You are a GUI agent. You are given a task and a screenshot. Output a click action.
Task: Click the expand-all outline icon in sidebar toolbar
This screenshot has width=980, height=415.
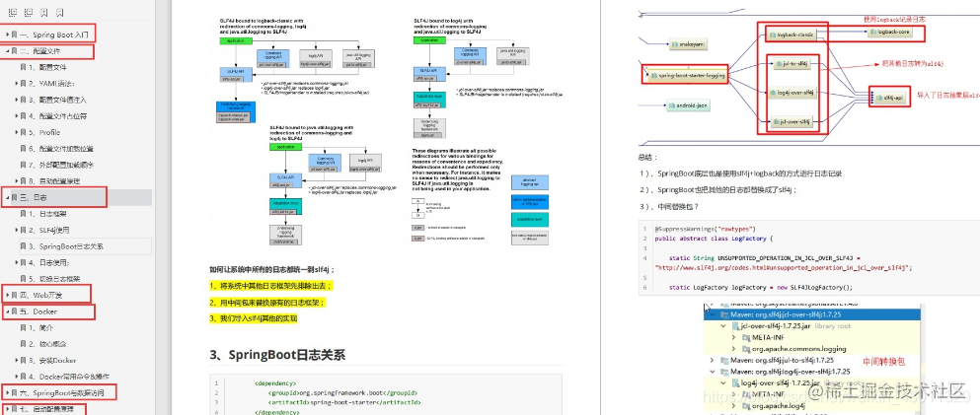13,13
